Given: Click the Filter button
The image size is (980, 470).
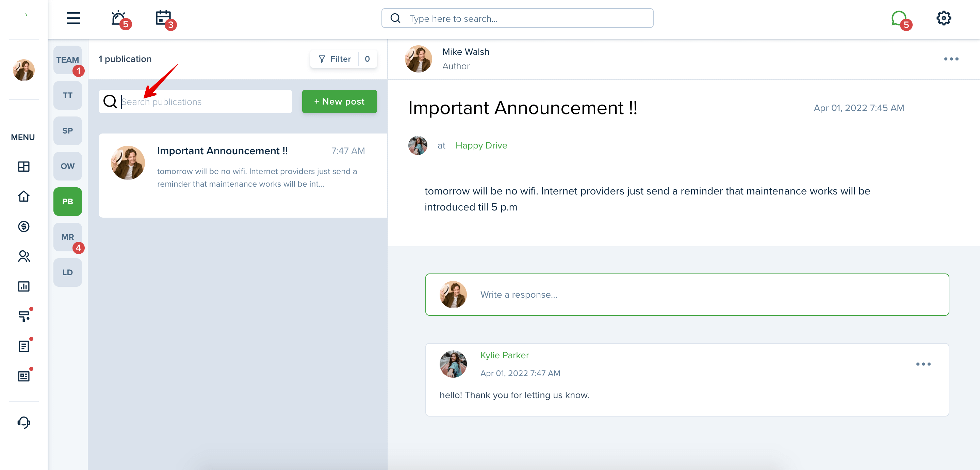Looking at the screenshot, I should pos(334,59).
